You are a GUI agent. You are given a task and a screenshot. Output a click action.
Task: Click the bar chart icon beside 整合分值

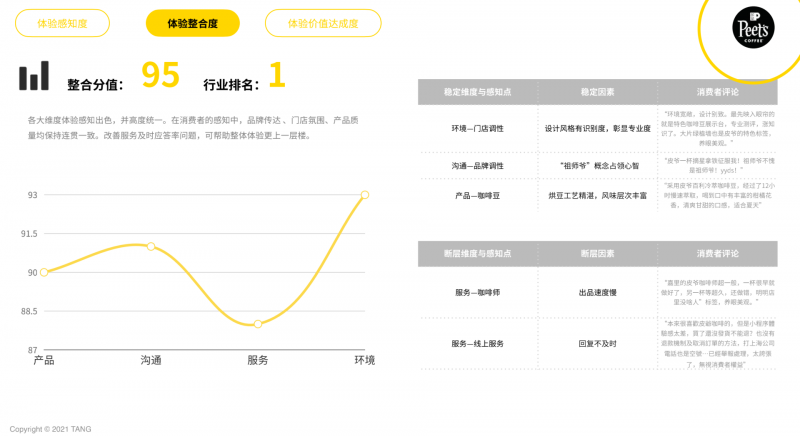tap(34, 76)
